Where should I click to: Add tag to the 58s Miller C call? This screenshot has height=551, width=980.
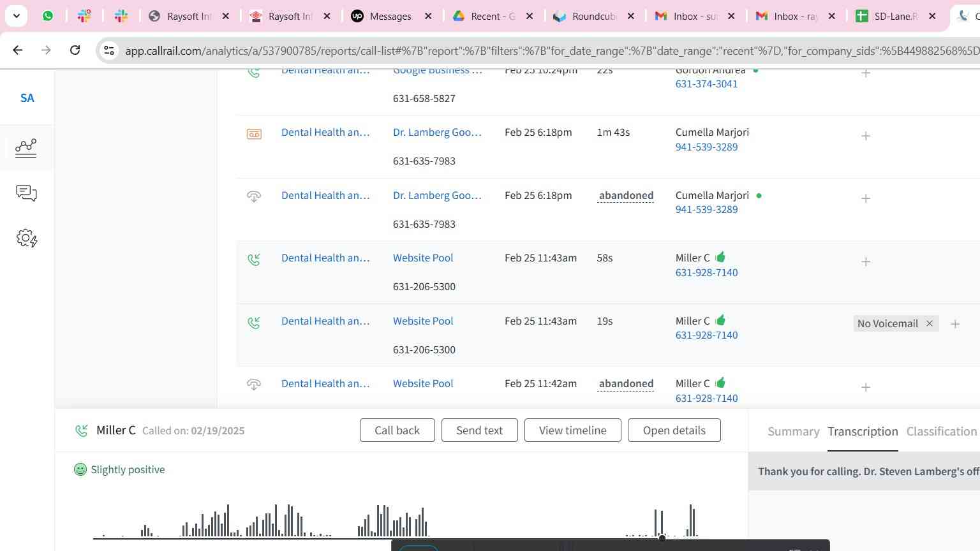(x=866, y=261)
